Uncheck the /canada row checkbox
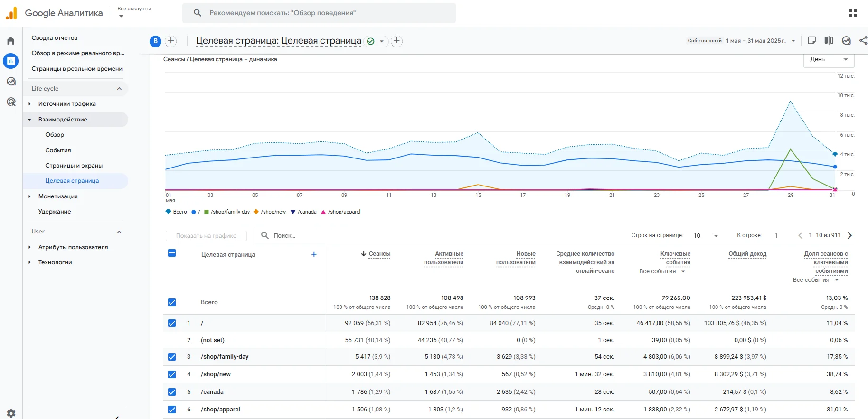This screenshot has width=868, height=419. (x=172, y=392)
